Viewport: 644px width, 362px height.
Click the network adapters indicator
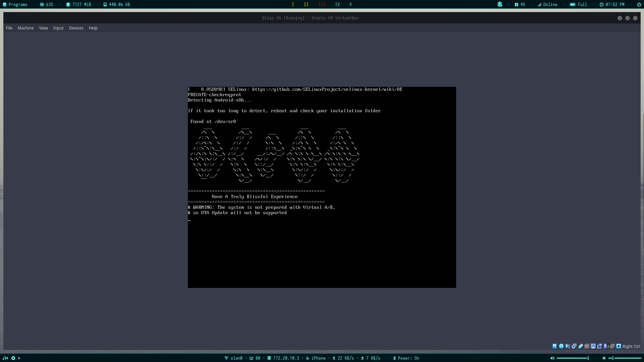tap(574, 346)
